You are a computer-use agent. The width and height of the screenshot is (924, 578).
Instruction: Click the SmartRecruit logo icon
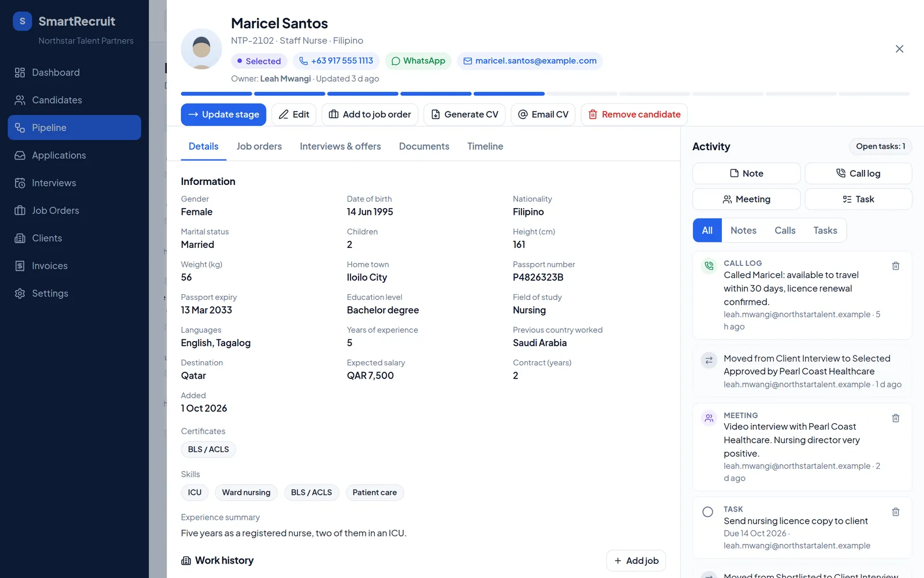coord(23,21)
